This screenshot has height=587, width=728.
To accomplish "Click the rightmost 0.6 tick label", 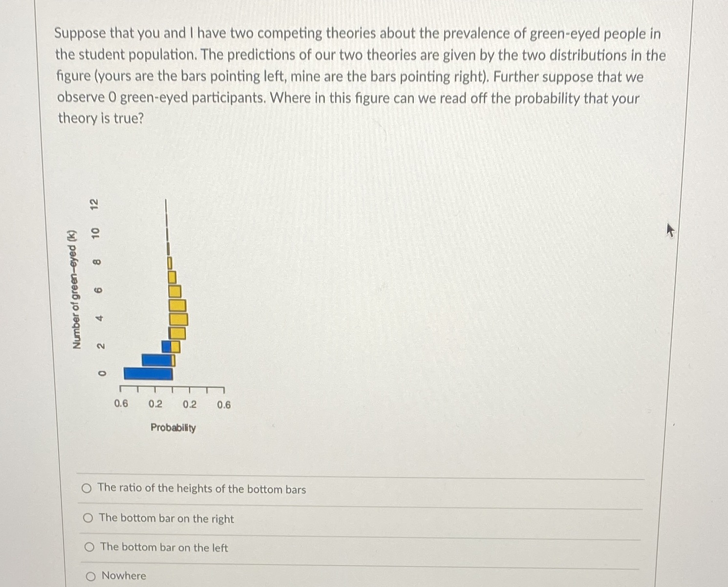I will click(224, 405).
